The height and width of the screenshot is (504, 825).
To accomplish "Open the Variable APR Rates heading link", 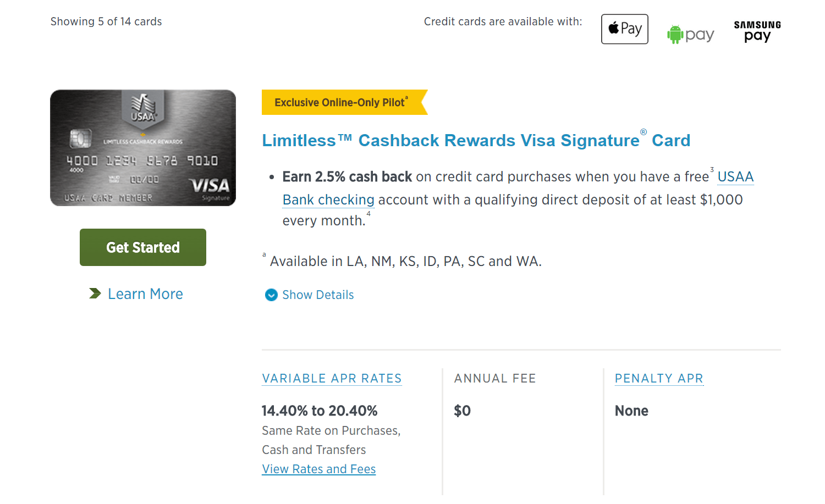I will point(332,379).
